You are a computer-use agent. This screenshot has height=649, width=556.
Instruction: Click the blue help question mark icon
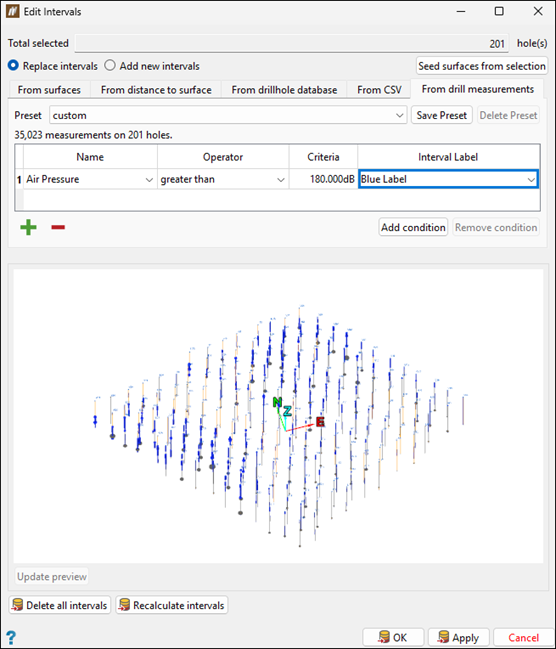(x=11, y=637)
